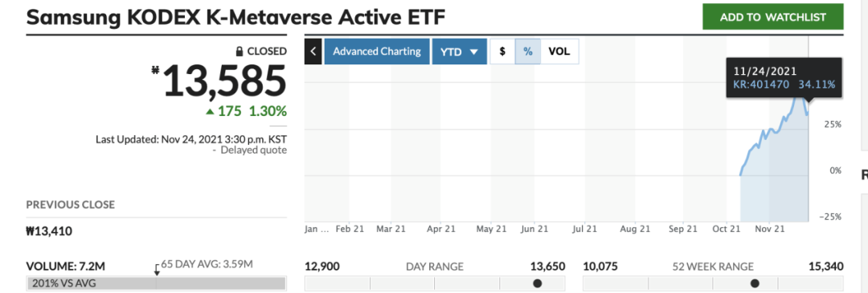Click the green up-triangle price change icon
This screenshot has height=293, width=868.
(210, 112)
